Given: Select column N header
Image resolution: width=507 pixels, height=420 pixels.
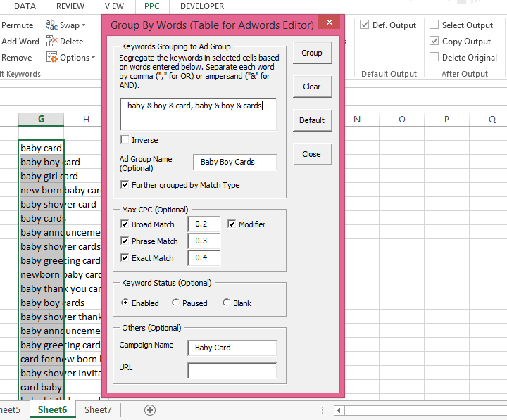Looking at the screenshot, I should [x=357, y=119].
